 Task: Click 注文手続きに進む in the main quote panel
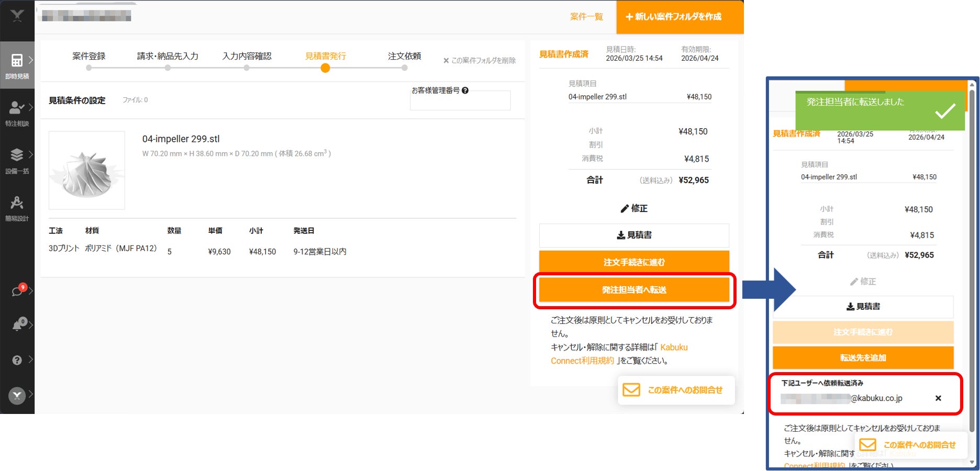point(634,262)
